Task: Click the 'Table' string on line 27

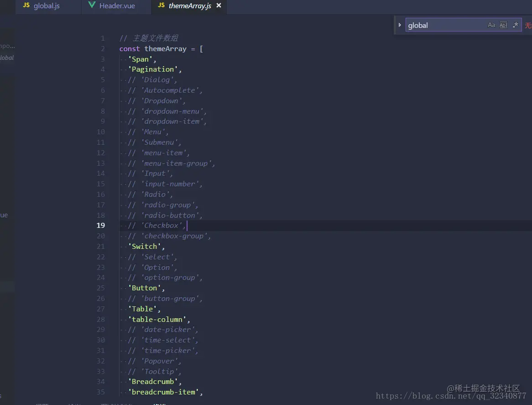Action: coord(142,309)
